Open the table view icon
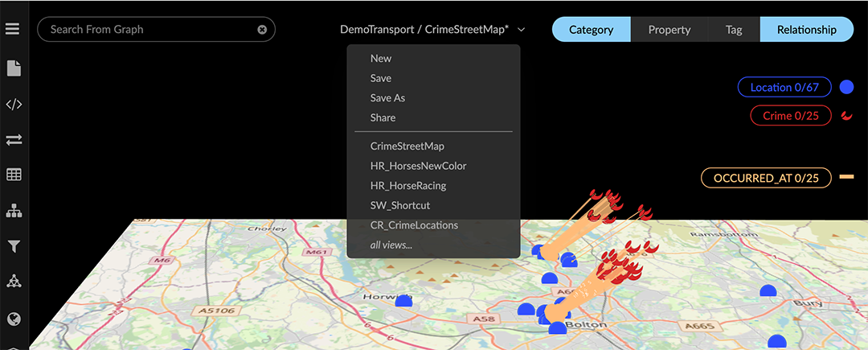Viewport: 868px width, 350px height. click(x=13, y=175)
